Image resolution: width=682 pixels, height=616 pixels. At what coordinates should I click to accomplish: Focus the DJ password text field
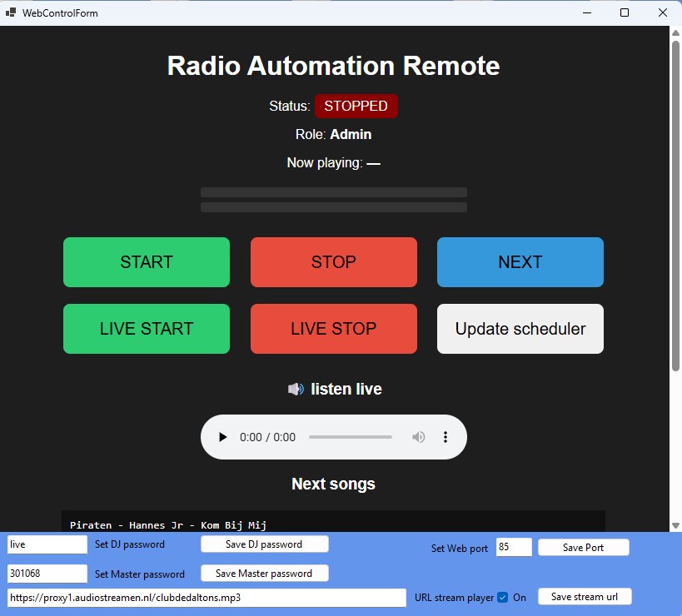tap(47, 544)
